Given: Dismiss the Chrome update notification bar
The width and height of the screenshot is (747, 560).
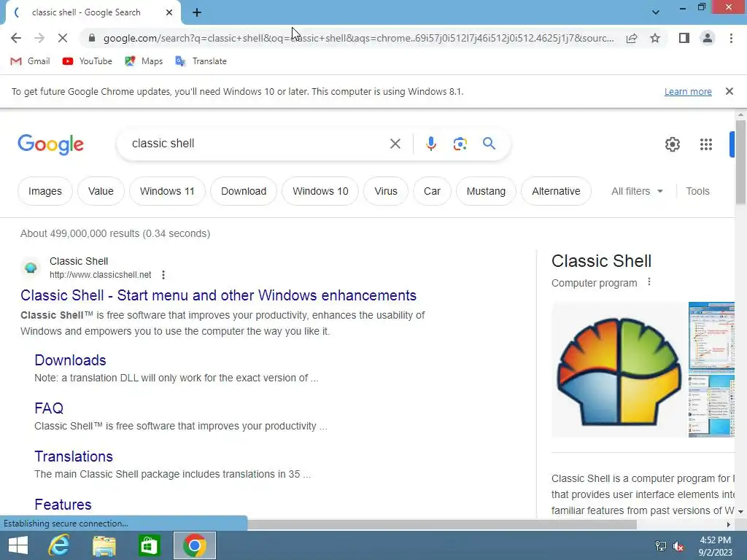Looking at the screenshot, I should (729, 91).
